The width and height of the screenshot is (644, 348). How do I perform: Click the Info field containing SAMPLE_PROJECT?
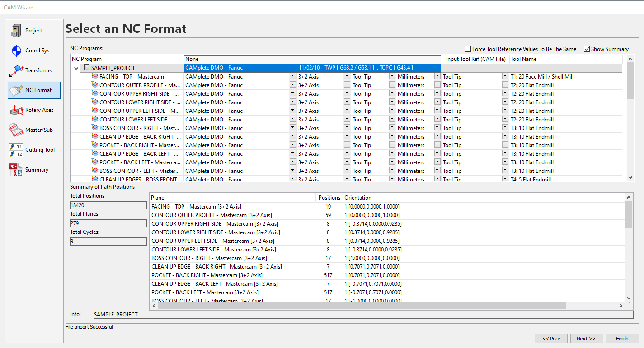coord(363,314)
